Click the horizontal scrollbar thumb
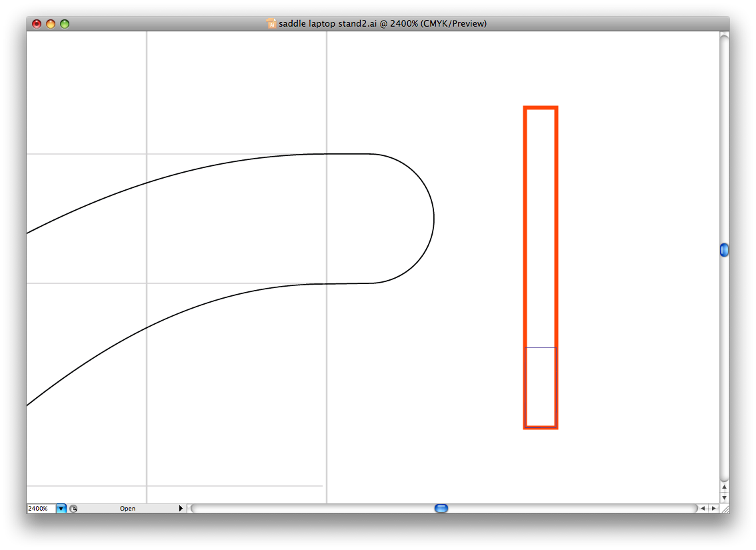756x550 pixels. (x=441, y=508)
